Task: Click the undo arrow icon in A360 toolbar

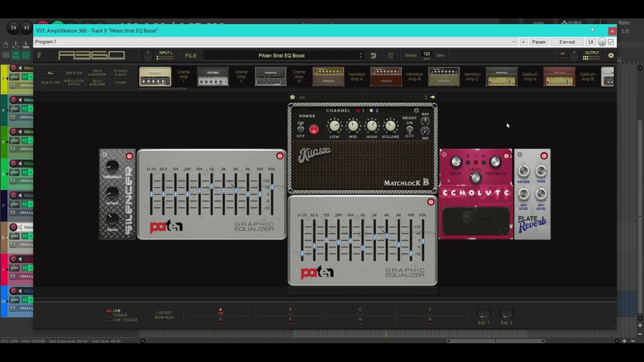Action: [373, 55]
